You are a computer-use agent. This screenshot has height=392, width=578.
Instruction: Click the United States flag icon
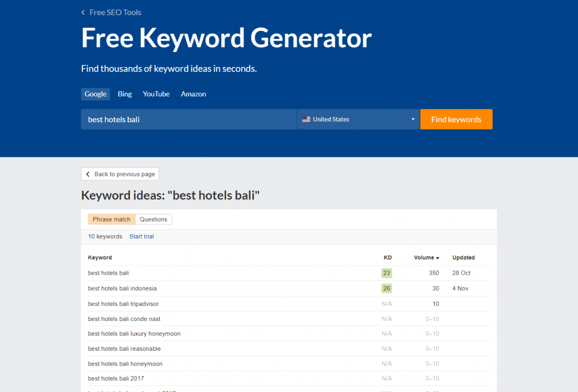[306, 120]
